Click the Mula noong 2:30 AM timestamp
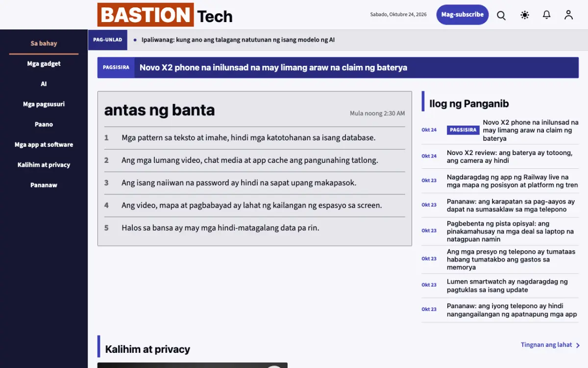This screenshot has width=588, height=368. pos(377,113)
